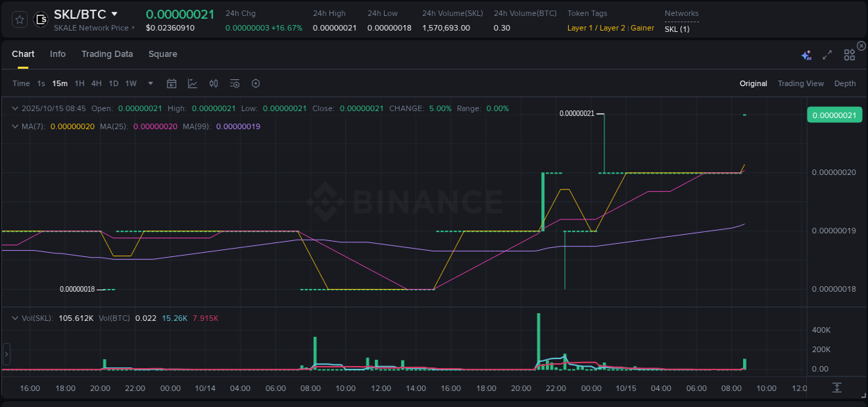The image size is (868, 407).
Task: Open the calendar date-selection icon
Action: 172,83
